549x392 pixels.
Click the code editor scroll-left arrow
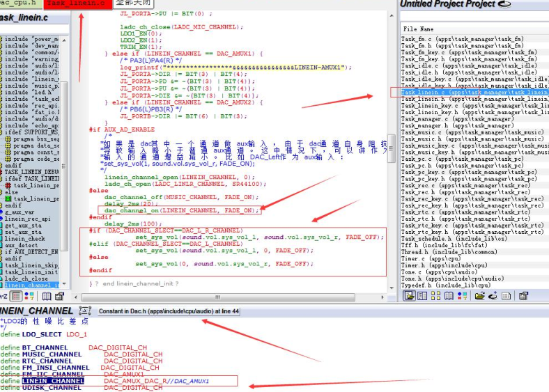click(76, 297)
